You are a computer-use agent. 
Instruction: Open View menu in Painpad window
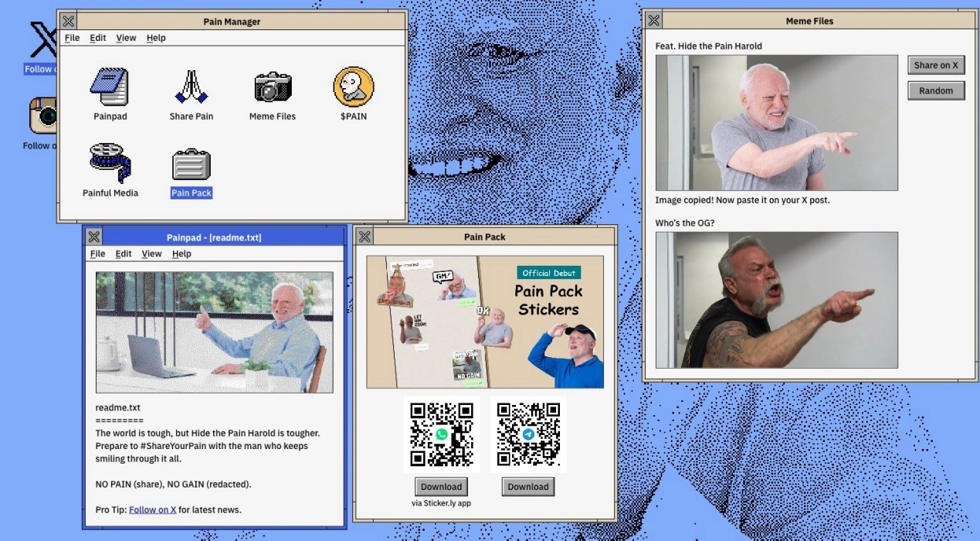point(151,253)
